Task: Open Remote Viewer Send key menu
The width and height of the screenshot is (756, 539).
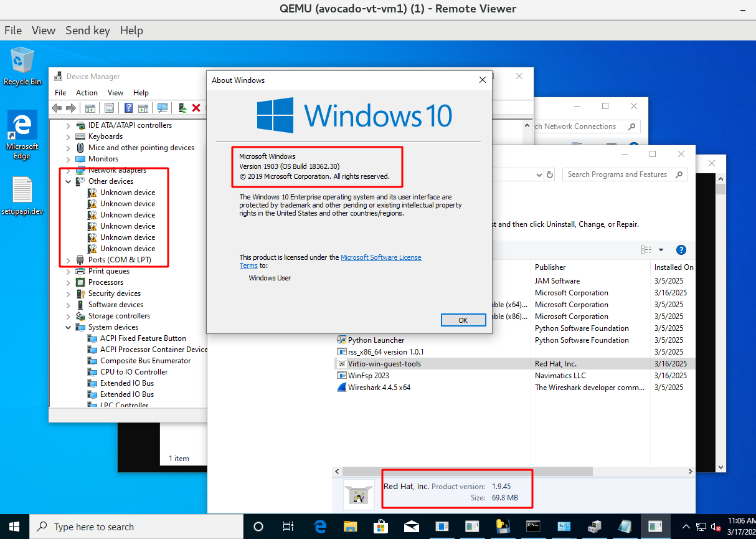Action: click(88, 31)
